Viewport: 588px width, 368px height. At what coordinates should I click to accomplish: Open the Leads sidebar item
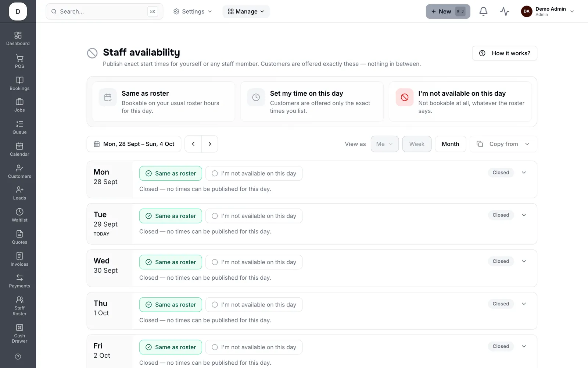(x=19, y=193)
